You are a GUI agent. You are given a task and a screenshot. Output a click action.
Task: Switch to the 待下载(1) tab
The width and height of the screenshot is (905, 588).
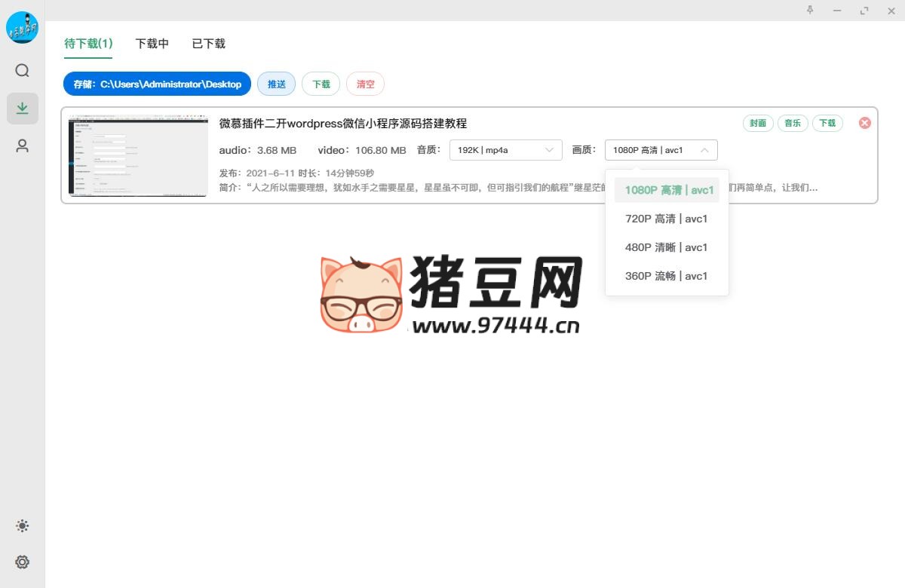(88, 44)
